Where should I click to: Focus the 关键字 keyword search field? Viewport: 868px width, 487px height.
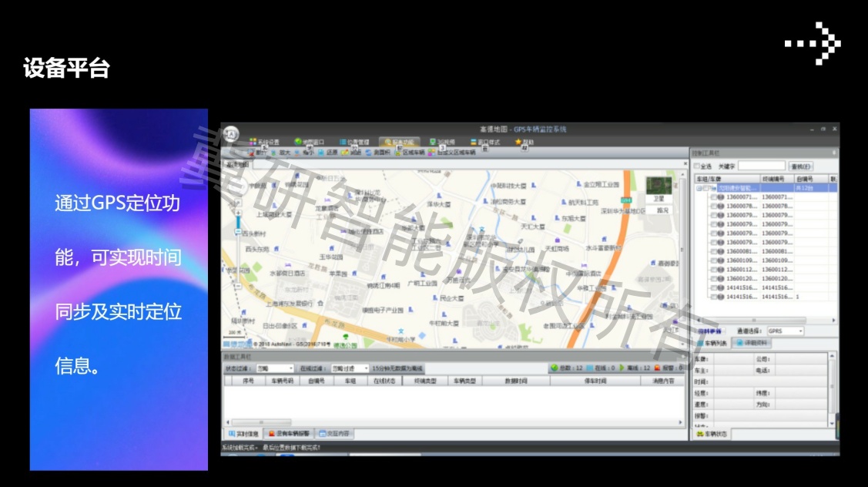coord(761,166)
